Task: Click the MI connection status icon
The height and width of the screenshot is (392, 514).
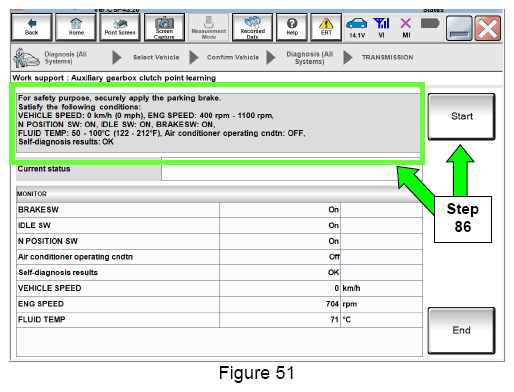Action: tap(406, 27)
